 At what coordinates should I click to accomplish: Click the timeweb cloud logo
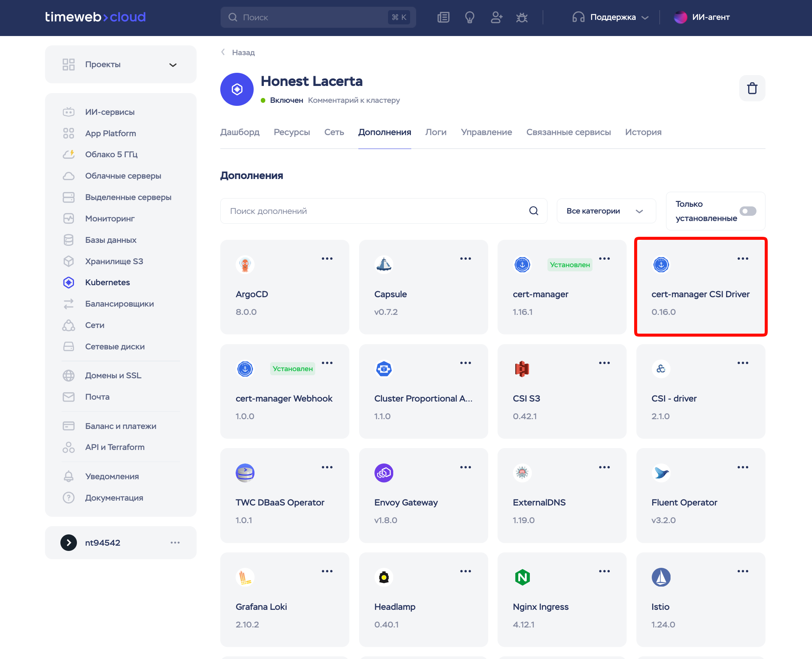(95, 17)
